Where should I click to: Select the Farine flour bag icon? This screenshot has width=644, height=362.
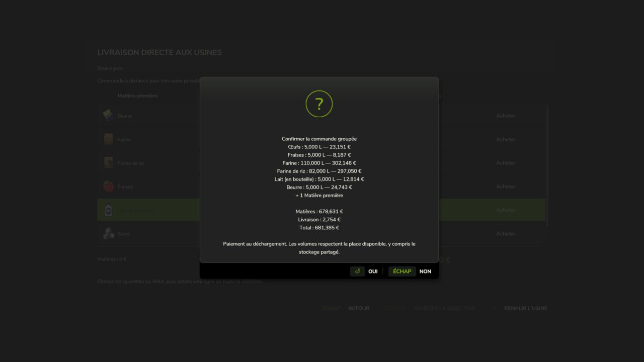click(108, 139)
